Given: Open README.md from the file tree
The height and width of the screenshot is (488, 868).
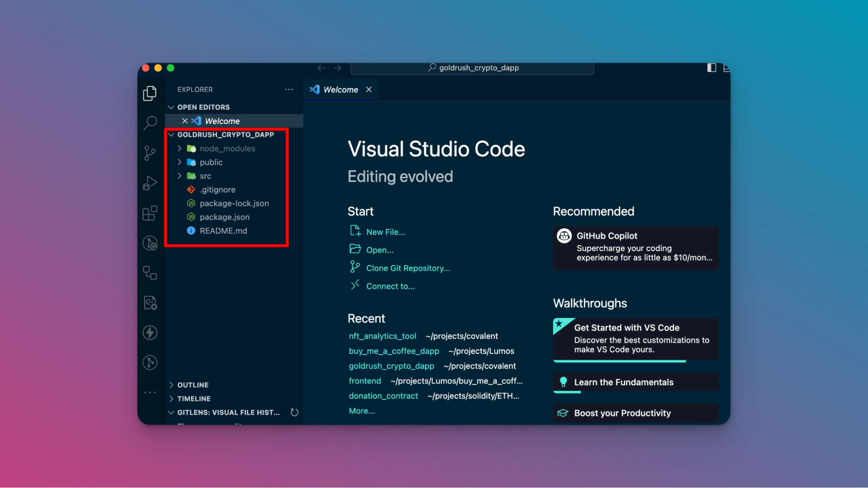Looking at the screenshot, I should 223,231.
